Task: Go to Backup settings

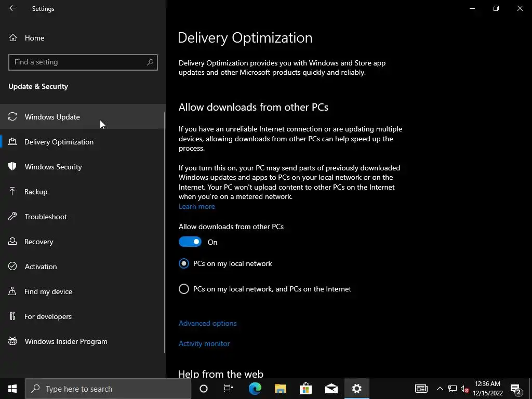Action: (x=83, y=191)
